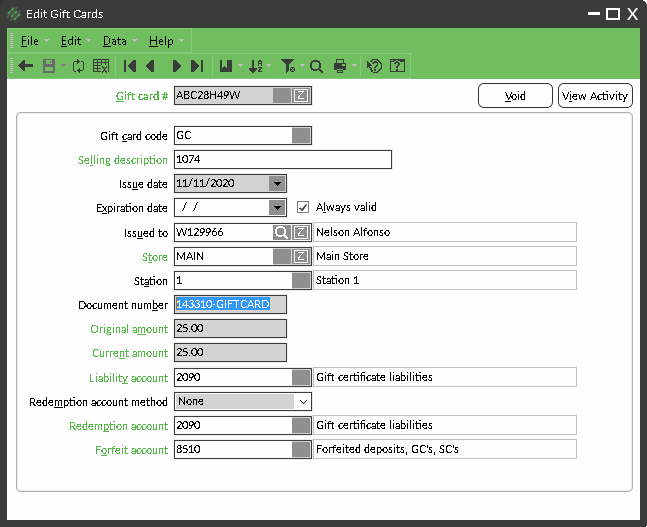Viewport: 647px width, 527px height.
Task: Go to the previous record
Action: (151, 66)
